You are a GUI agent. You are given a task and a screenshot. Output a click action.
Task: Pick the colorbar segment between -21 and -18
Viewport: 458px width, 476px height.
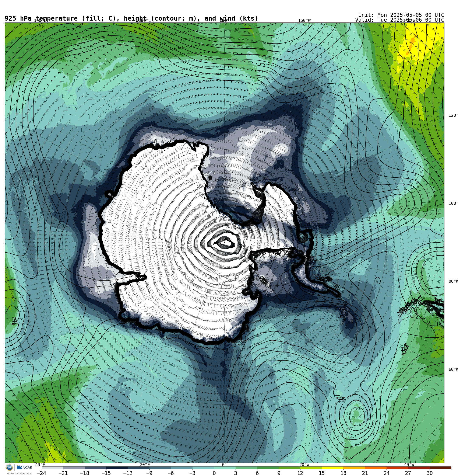coord(74,468)
